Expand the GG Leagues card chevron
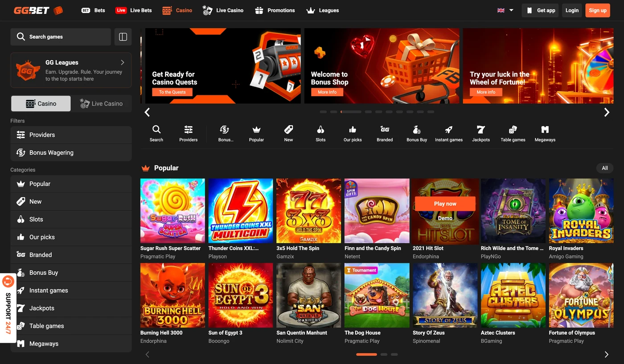This screenshot has height=364, width=624. click(x=123, y=62)
